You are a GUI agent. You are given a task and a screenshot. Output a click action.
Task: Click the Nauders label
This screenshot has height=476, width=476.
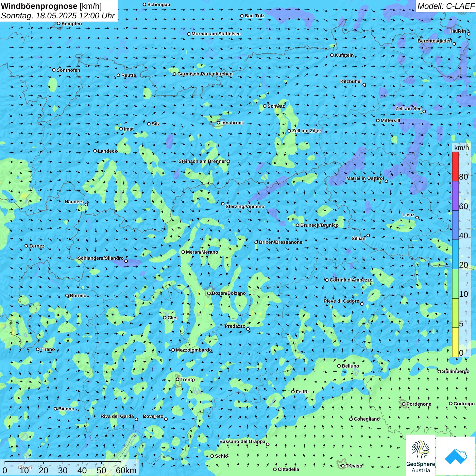click(74, 202)
